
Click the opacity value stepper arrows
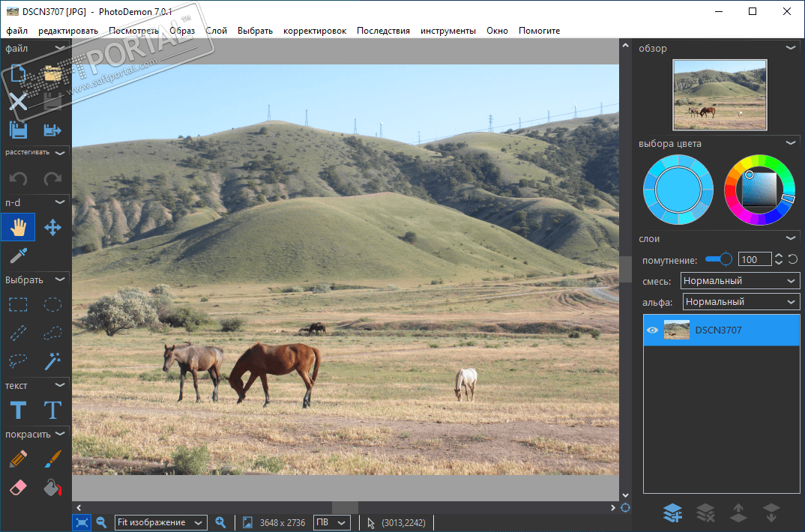click(x=779, y=259)
